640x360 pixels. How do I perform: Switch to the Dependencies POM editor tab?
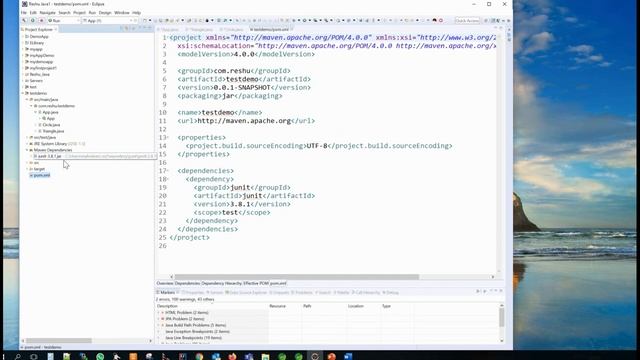[x=187, y=283]
